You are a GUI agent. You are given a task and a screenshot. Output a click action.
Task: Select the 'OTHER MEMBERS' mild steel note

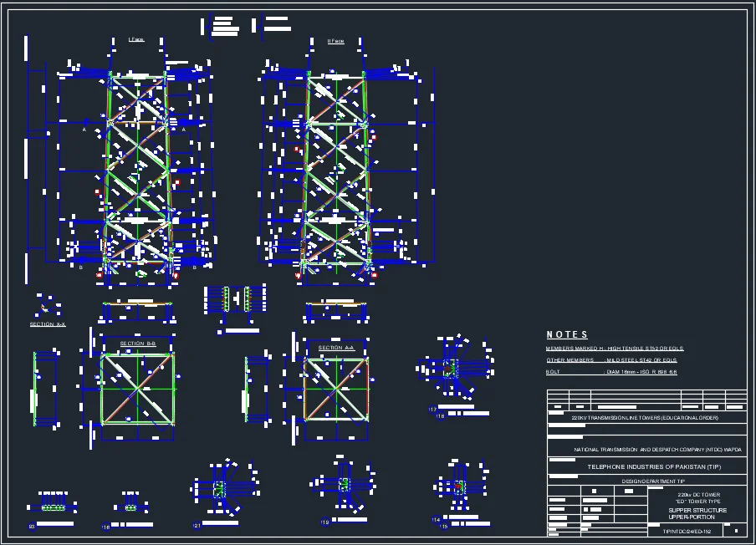click(611, 359)
